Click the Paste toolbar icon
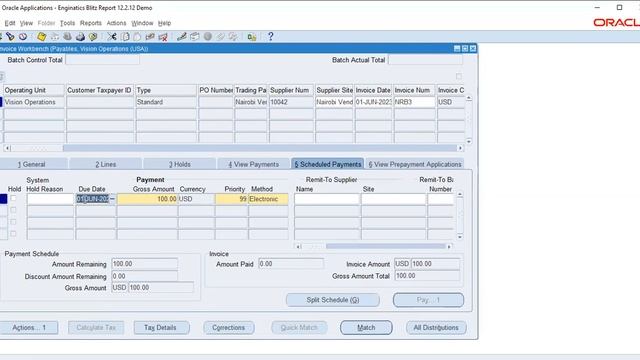The width and height of the screenshot is (640, 360). coord(137,37)
